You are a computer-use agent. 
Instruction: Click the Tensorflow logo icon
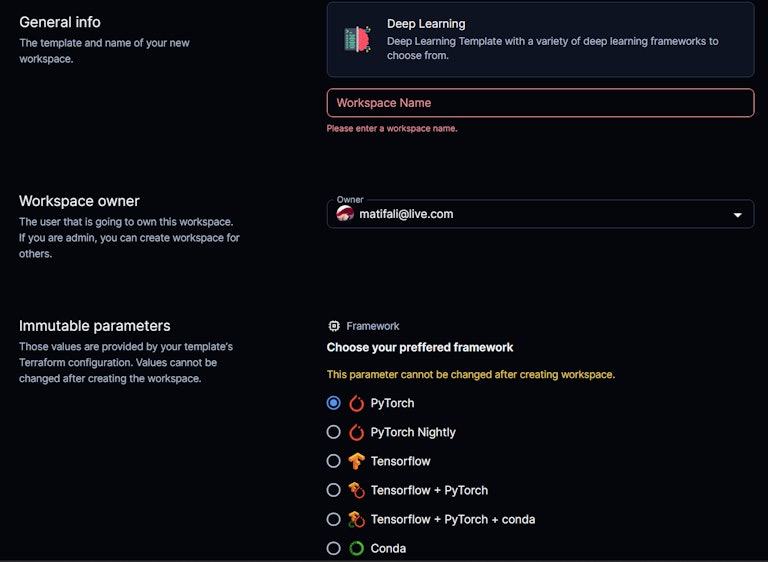pos(357,462)
